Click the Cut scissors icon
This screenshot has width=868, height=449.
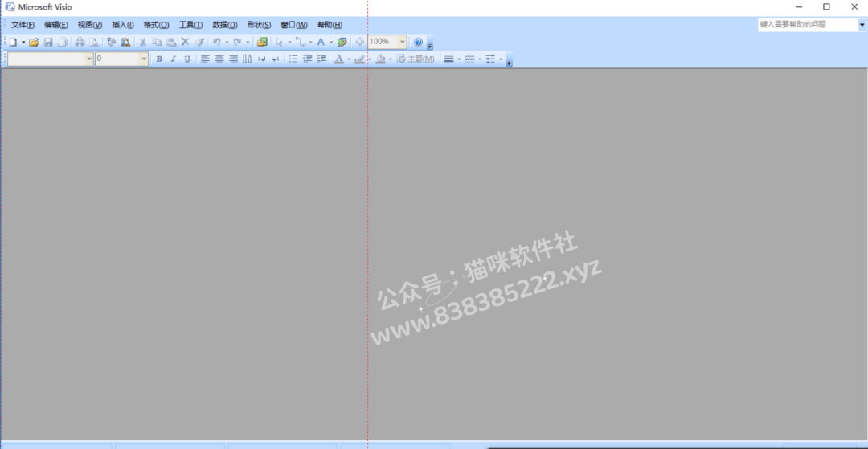click(142, 42)
